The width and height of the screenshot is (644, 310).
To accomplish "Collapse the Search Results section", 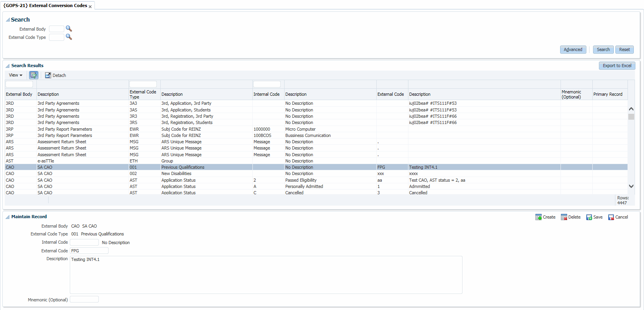I will (7, 66).
